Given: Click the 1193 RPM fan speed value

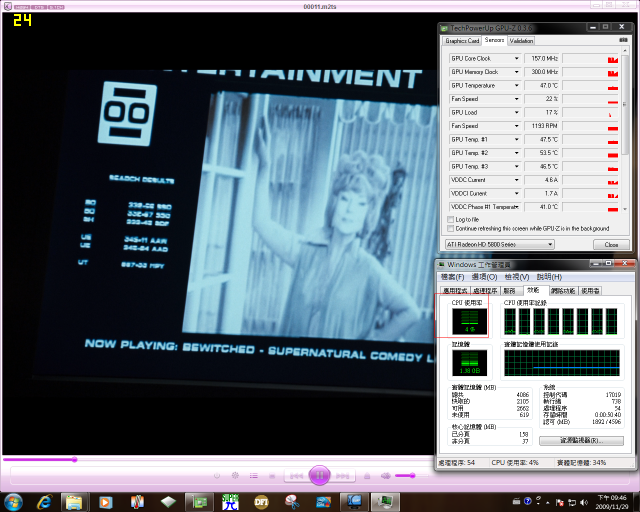Looking at the screenshot, I should click(x=542, y=126).
